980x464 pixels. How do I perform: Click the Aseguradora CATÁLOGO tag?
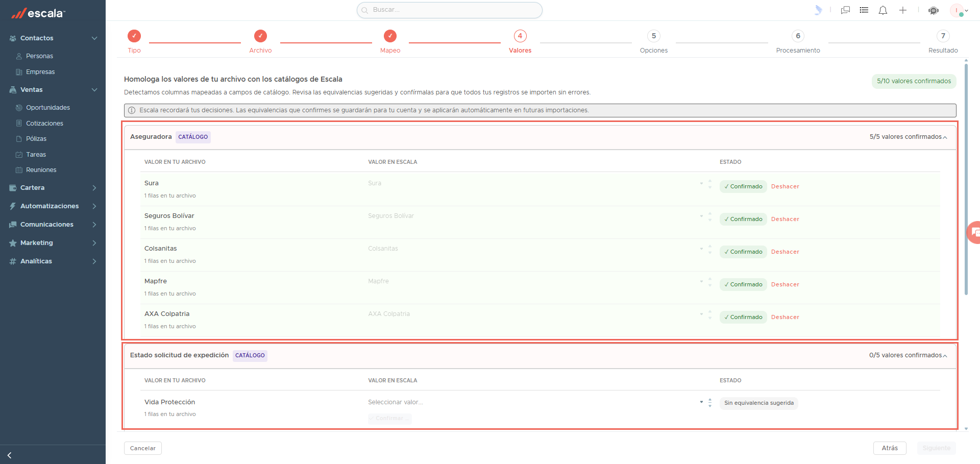coord(193,137)
